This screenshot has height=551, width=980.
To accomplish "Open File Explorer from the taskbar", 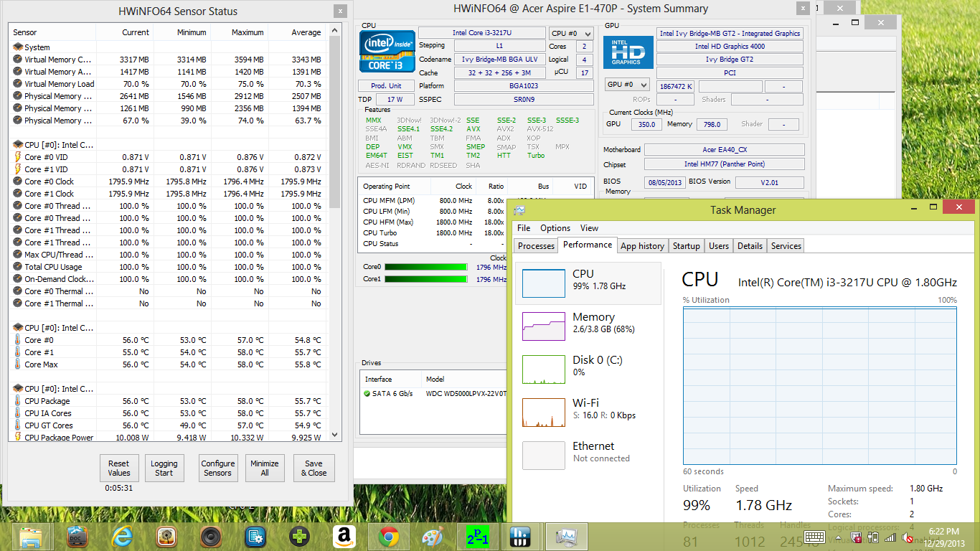I will point(32,537).
